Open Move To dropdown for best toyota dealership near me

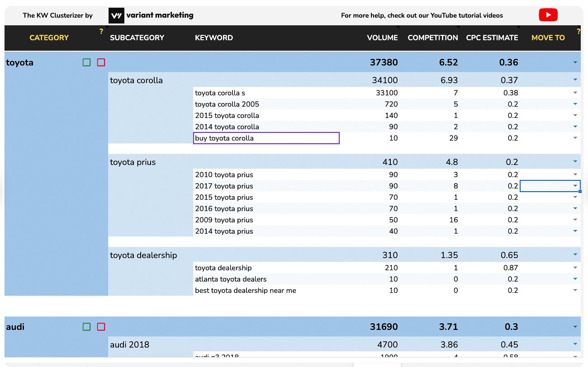pos(575,290)
